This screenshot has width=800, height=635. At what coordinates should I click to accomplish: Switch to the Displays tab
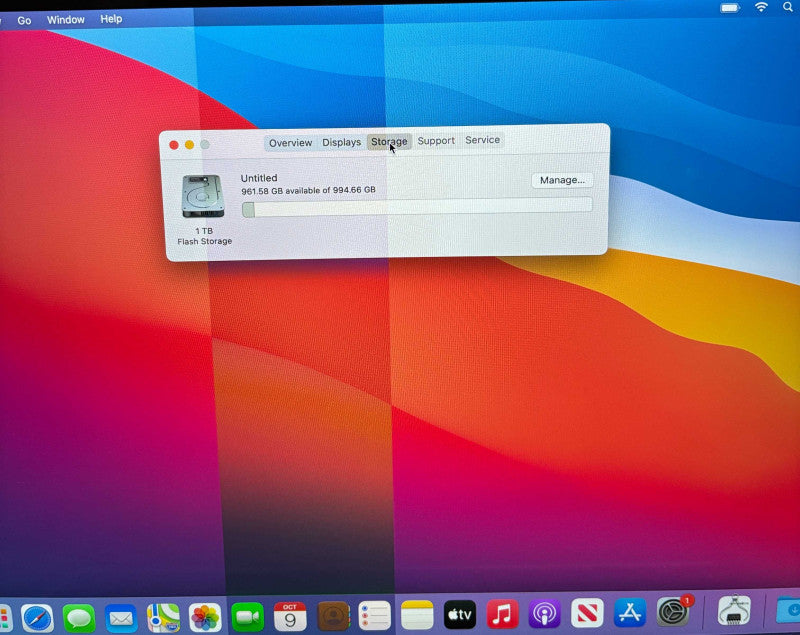tap(341, 142)
